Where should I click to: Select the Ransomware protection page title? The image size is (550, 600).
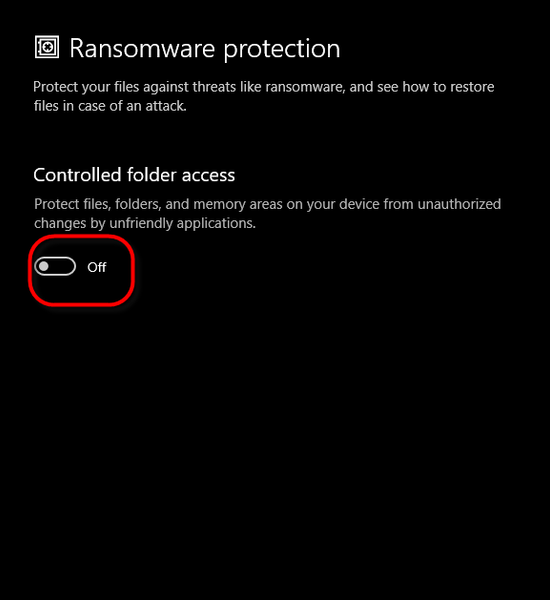coord(205,49)
